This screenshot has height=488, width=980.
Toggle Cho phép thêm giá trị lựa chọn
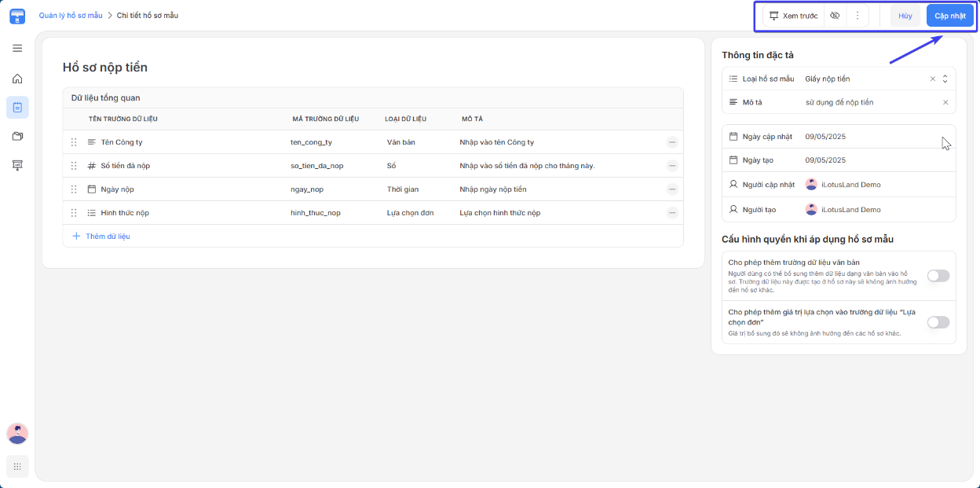938,322
